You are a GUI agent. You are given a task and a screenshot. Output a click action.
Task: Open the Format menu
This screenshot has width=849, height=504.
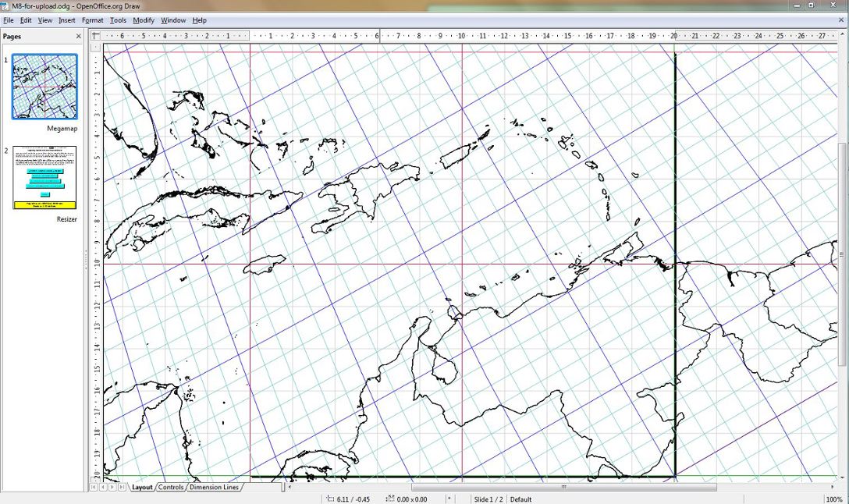[x=93, y=20]
